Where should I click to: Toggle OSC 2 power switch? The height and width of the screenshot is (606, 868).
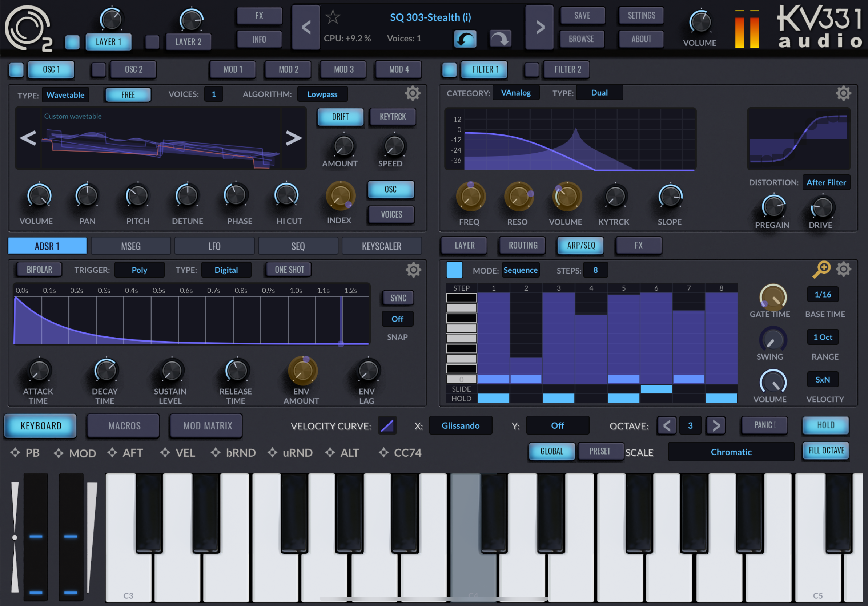(x=99, y=69)
